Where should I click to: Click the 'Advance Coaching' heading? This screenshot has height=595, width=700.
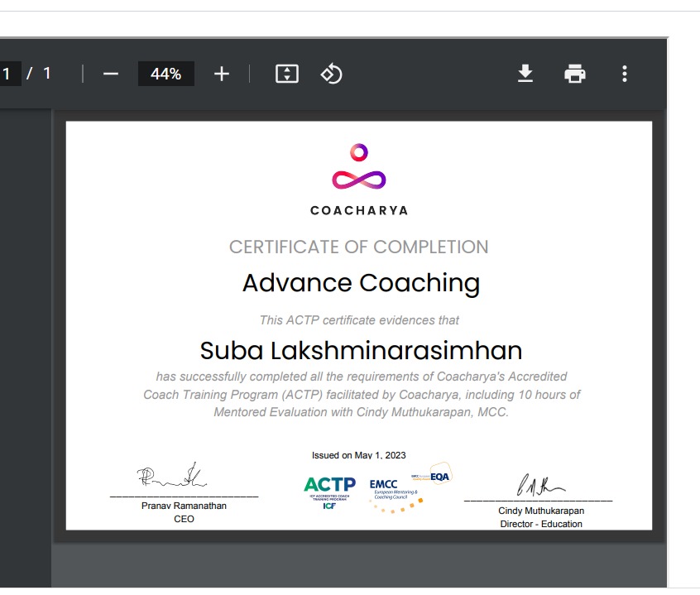click(361, 283)
